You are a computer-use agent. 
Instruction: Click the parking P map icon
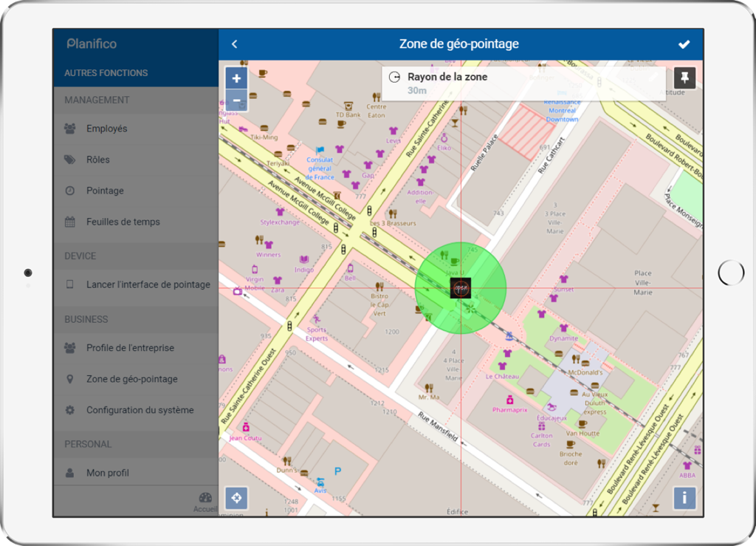click(338, 471)
